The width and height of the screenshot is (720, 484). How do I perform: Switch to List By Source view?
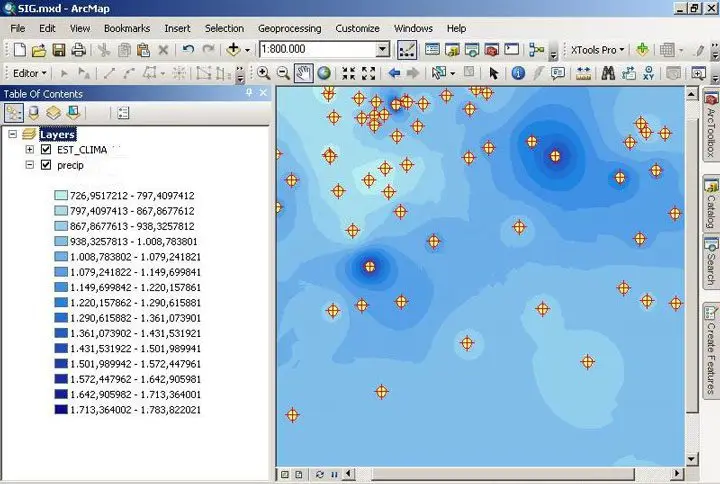(x=34, y=113)
